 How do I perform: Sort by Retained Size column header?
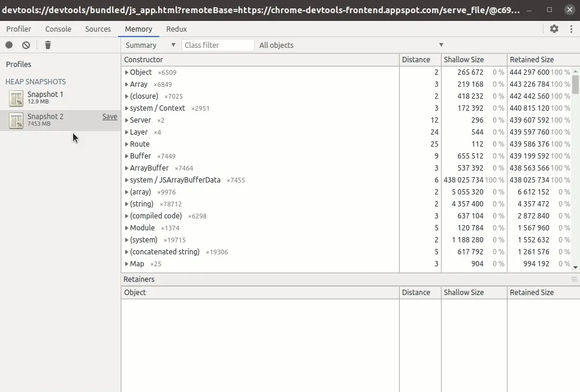(531, 60)
